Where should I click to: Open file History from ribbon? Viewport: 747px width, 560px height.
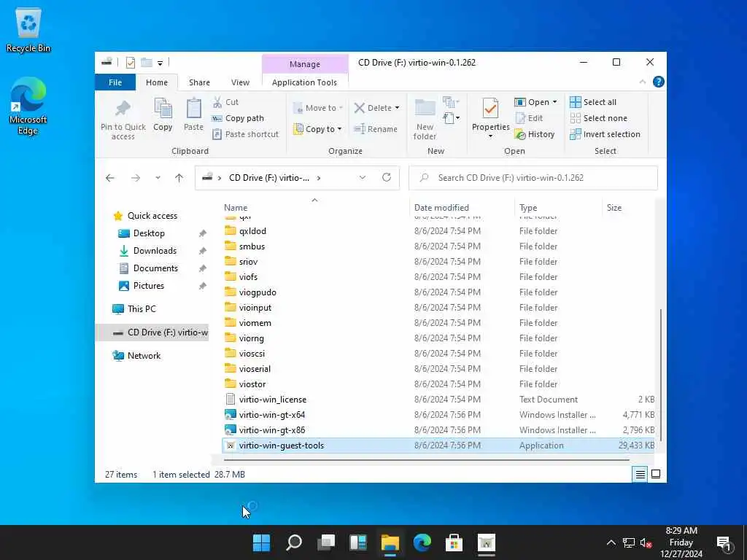(535, 134)
